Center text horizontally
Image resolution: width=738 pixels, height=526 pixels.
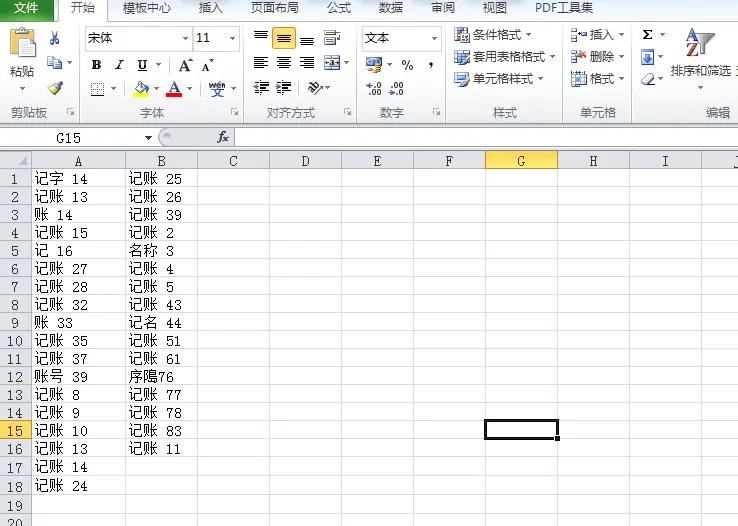[x=284, y=62]
